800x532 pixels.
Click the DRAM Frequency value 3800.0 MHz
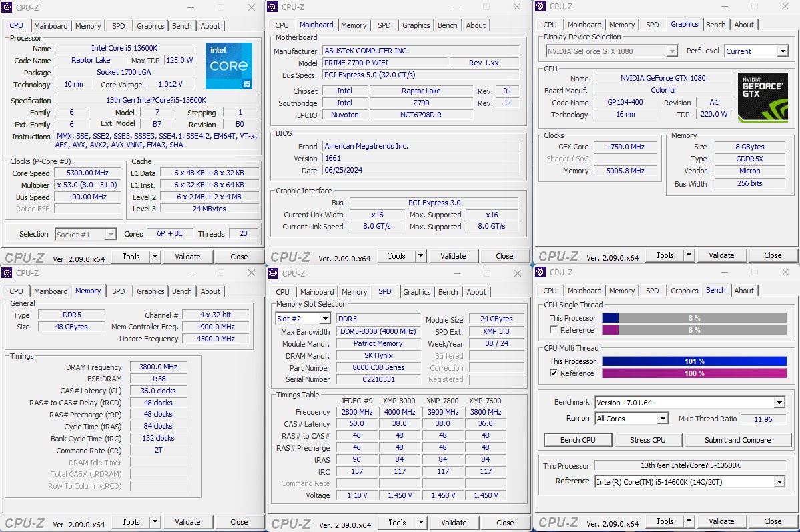pos(158,367)
